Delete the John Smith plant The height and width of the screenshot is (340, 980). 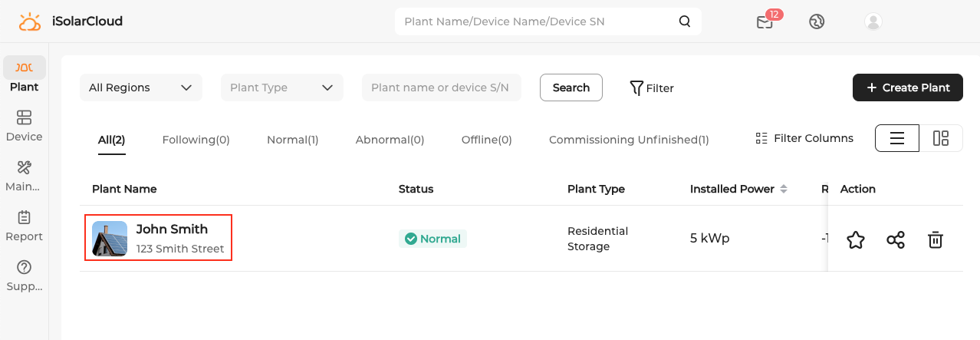pyautogui.click(x=936, y=240)
